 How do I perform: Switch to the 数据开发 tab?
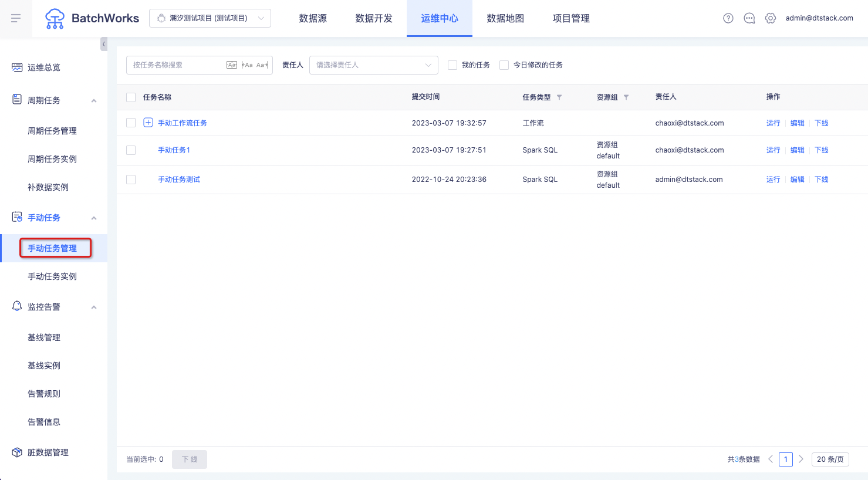[374, 18]
